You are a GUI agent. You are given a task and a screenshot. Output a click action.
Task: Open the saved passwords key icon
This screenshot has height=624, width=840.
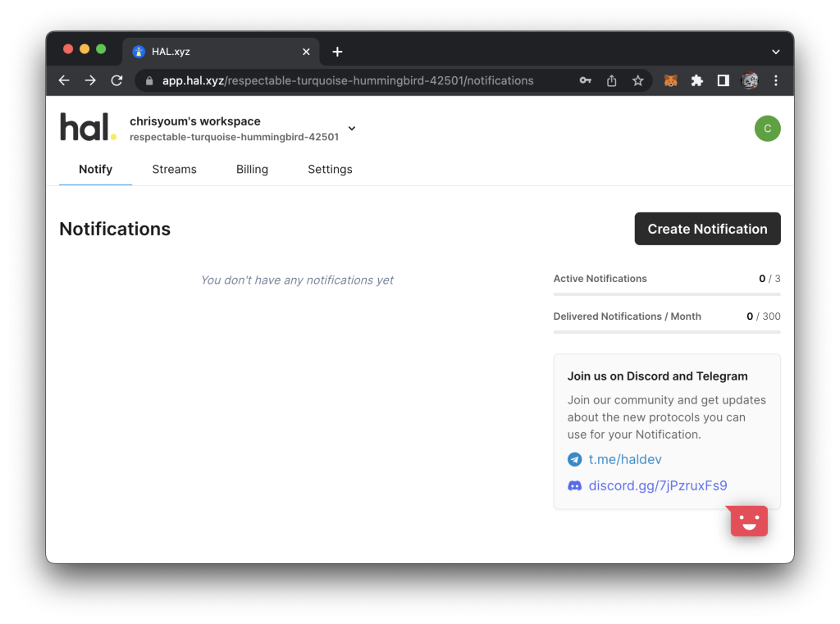click(585, 80)
